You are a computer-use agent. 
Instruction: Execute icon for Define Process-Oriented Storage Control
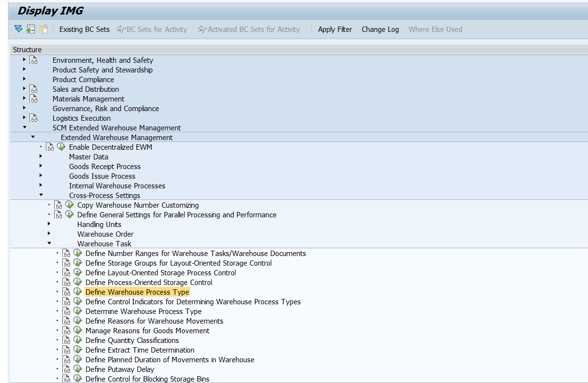[x=77, y=282]
